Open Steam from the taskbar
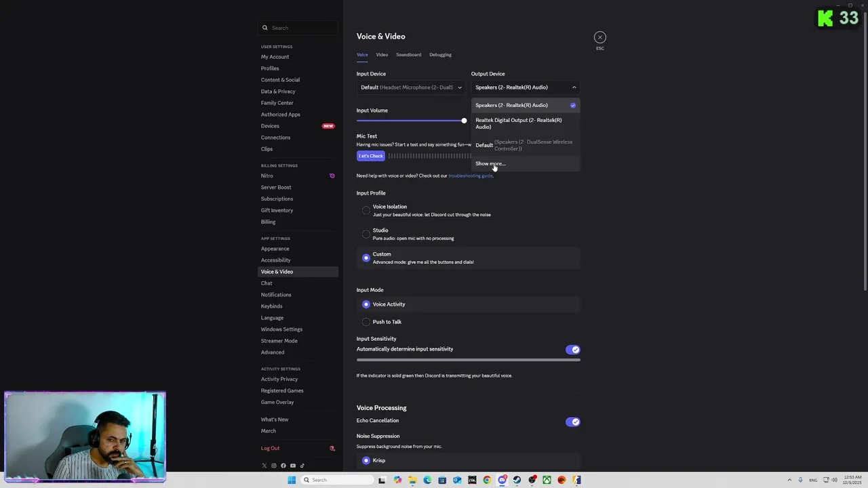 point(517,480)
